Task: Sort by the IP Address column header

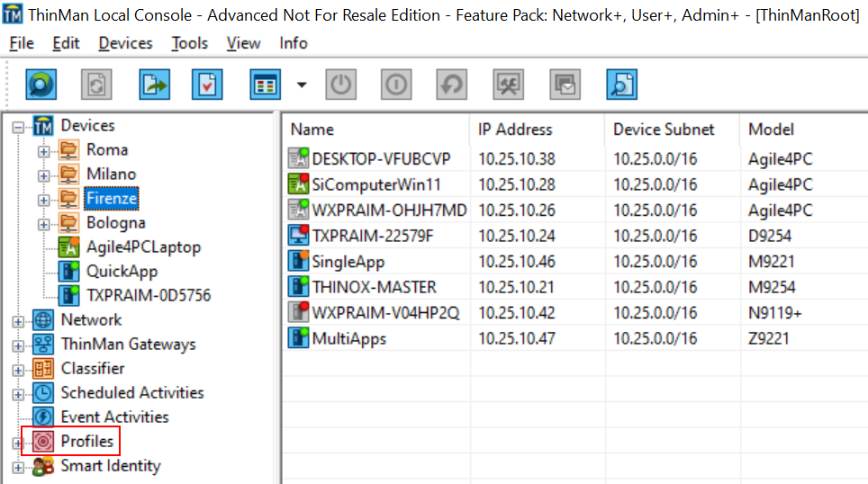Action: [x=537, y=130]
